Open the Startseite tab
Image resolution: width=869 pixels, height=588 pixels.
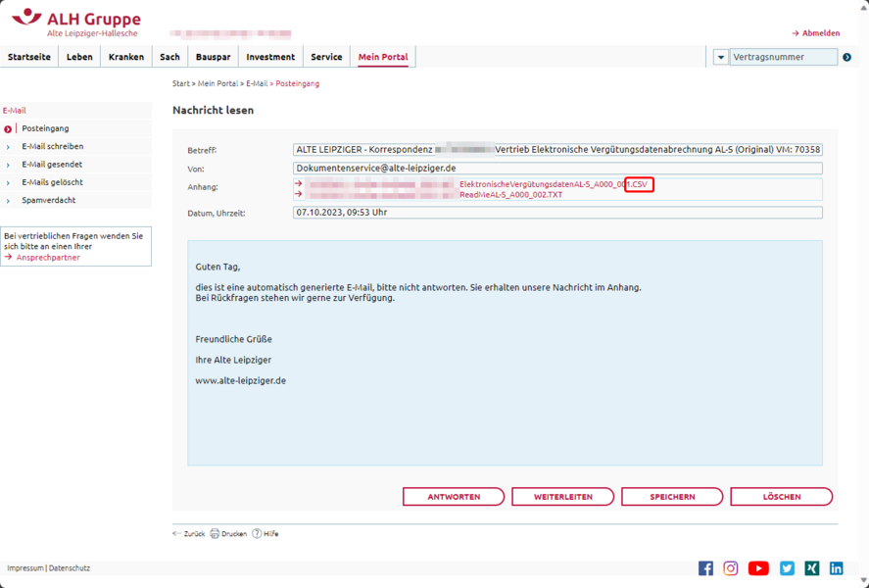pos(29,57)
